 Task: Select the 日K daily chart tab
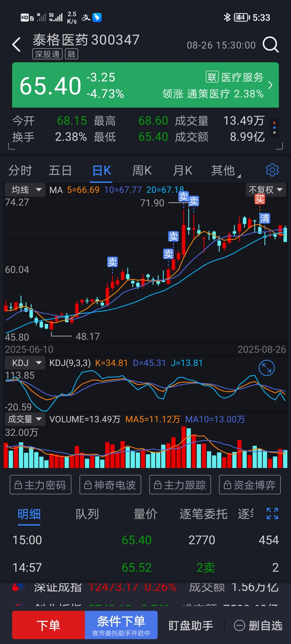click(x=102, y=171)
